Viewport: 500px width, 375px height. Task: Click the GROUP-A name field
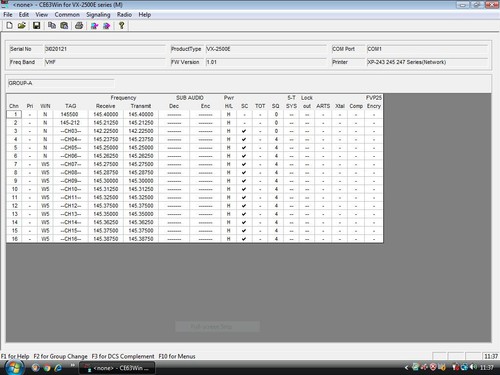[61, 83]
